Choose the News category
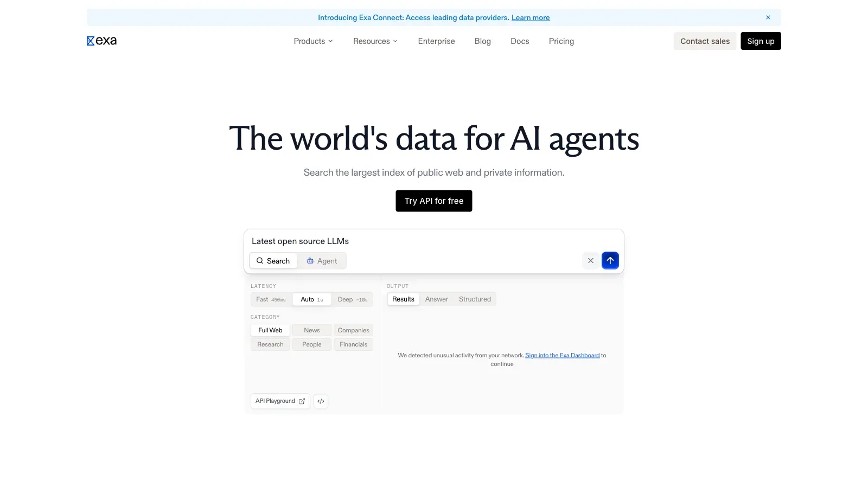This screenshot has height=488, width=868. pyautogui.click(x=312, y=330)
